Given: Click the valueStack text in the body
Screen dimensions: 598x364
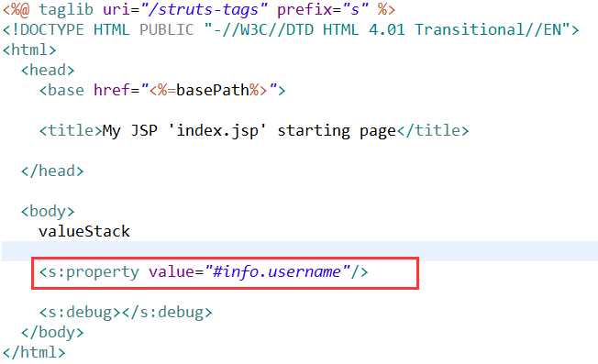Looking at the screenshot, I should 84,231.
